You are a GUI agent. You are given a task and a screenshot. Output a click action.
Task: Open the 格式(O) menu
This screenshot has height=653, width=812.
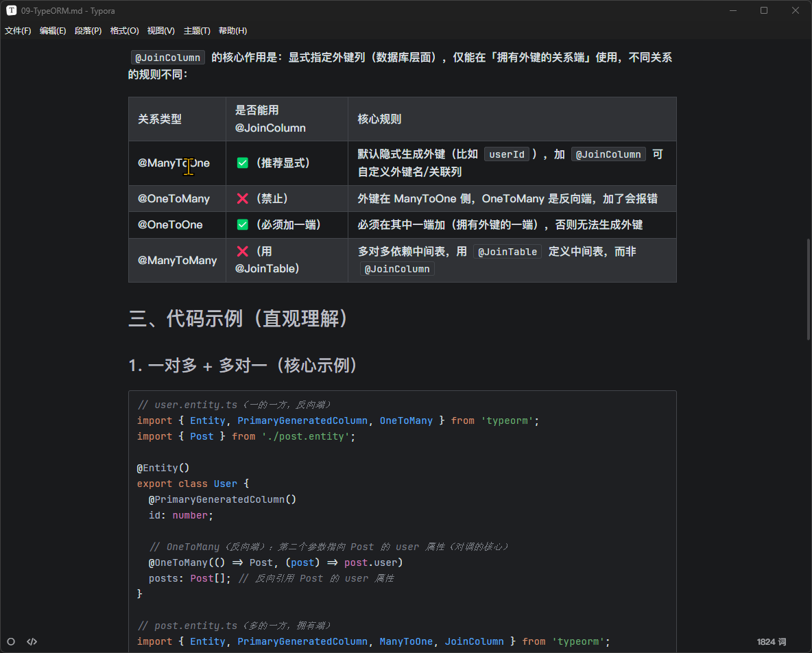pyautogui.click(x=124, y=31)
